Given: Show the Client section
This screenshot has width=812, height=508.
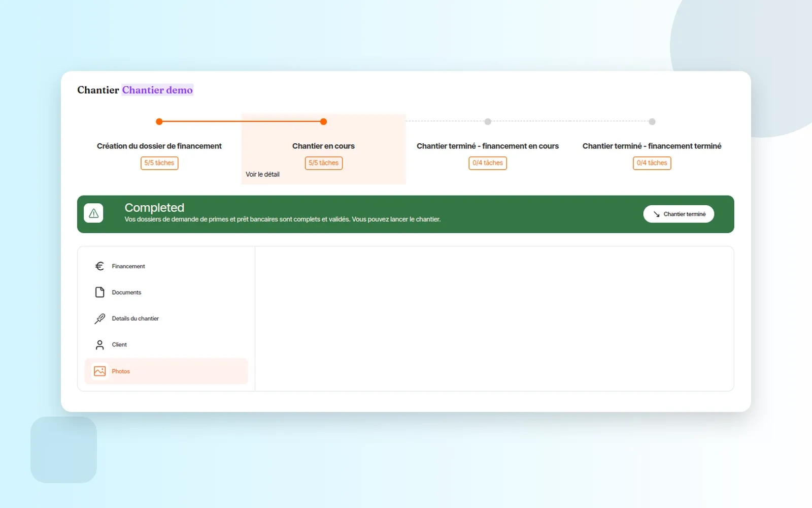Looking at the screenshot, I should tap(166, 345).
